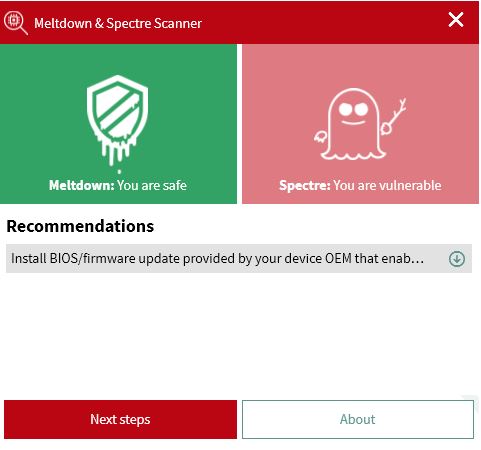This screenshot has width=481, height=450.
Task: Click the Spectre ghost icon
Action: (360, 124)
